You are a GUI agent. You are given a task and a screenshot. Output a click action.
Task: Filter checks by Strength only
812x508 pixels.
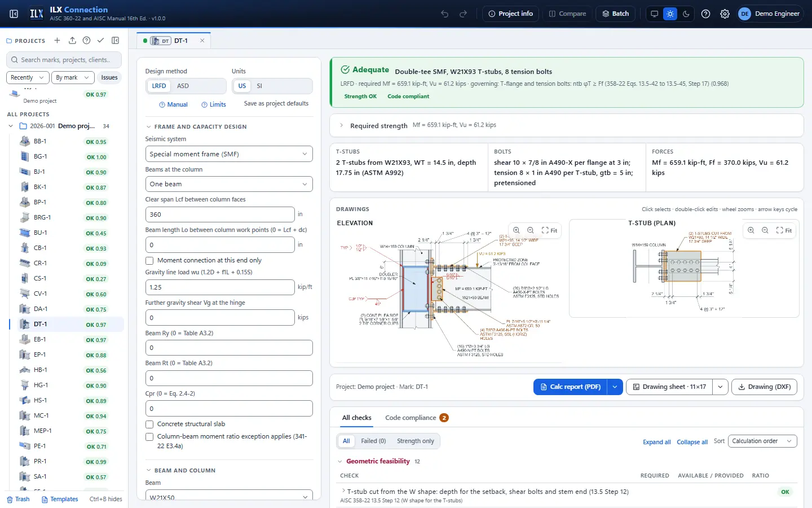tap(416, 441)
